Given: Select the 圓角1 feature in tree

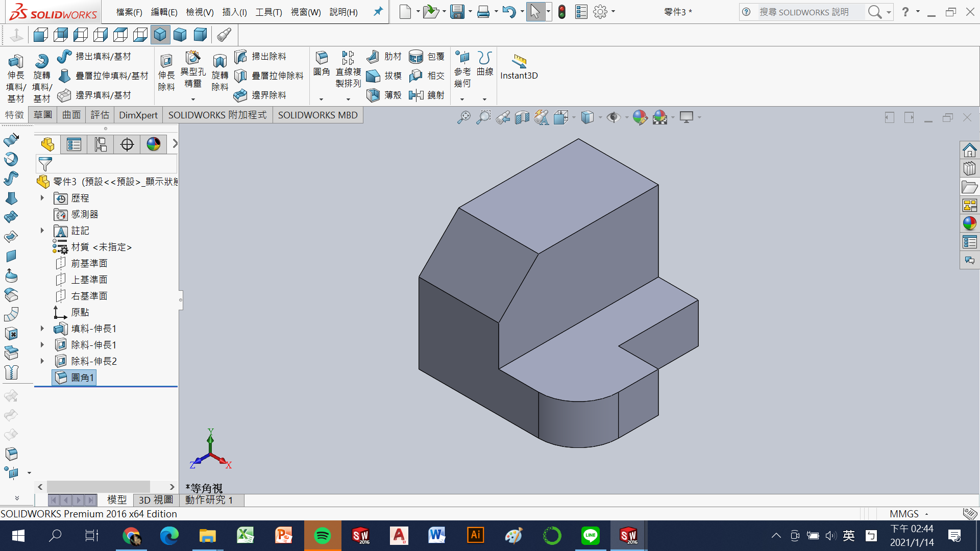Looking at the screenshot, I should tap(82, 378).
